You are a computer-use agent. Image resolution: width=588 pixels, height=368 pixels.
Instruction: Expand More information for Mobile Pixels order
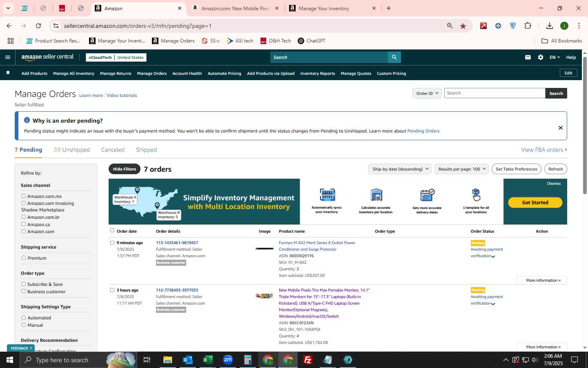542,347
